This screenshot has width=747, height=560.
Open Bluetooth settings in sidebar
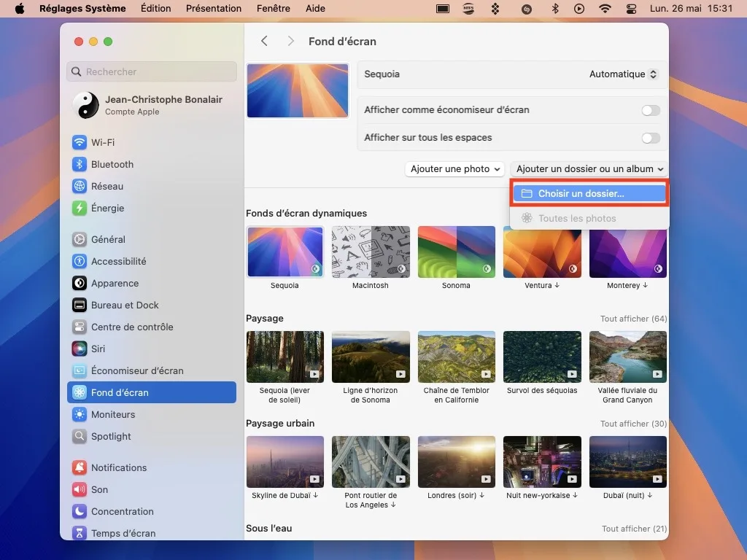tap(152, 164)
